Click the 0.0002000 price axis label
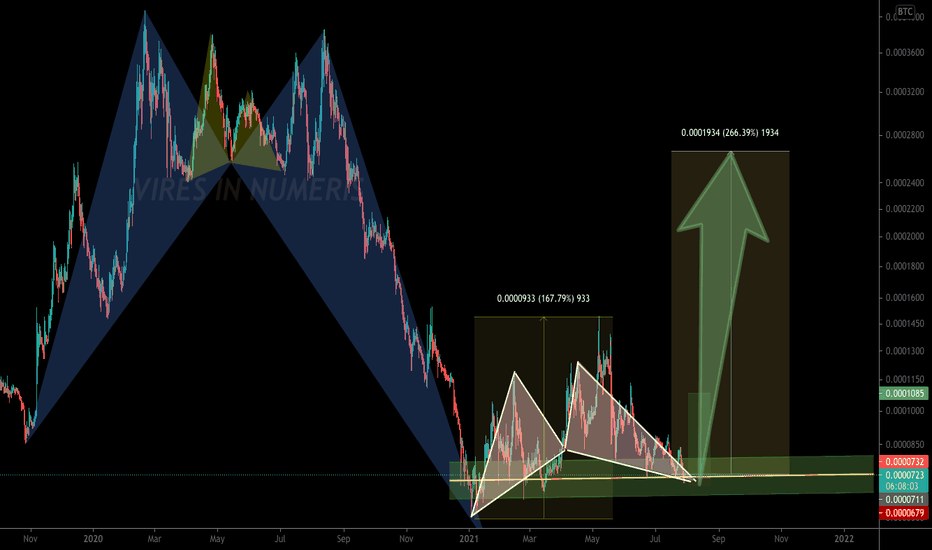 click(x=905, y=237)
